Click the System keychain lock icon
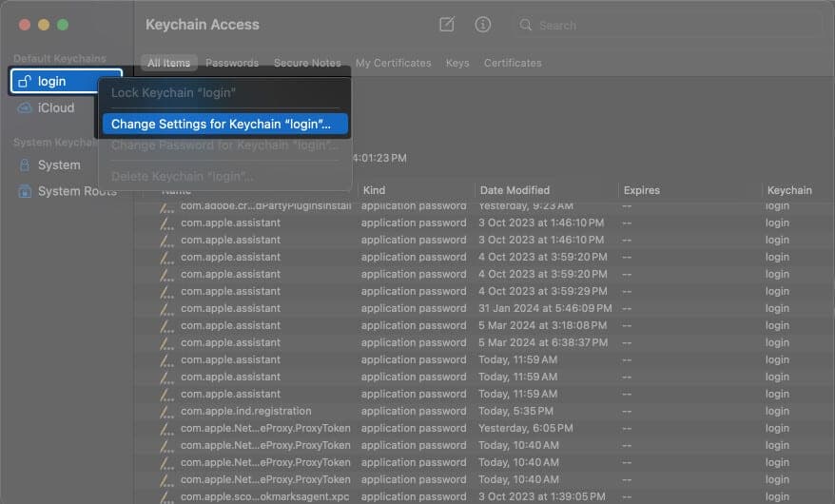 click(25, 165)
